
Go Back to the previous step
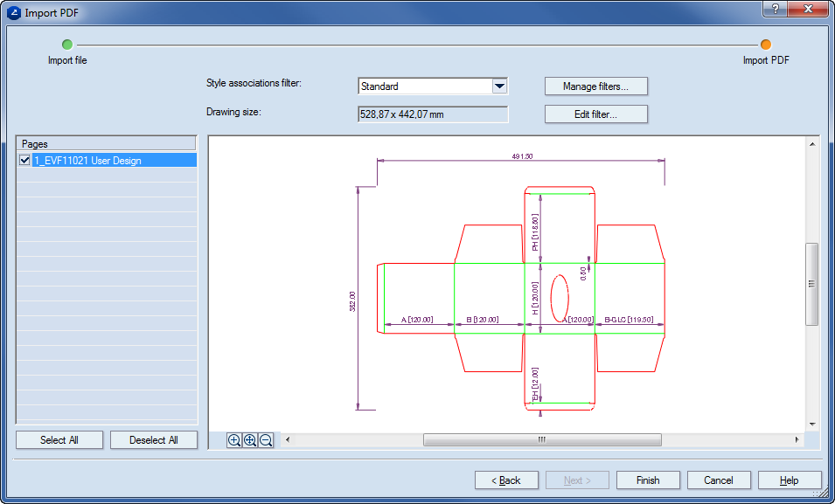click(x=506, y=480)
